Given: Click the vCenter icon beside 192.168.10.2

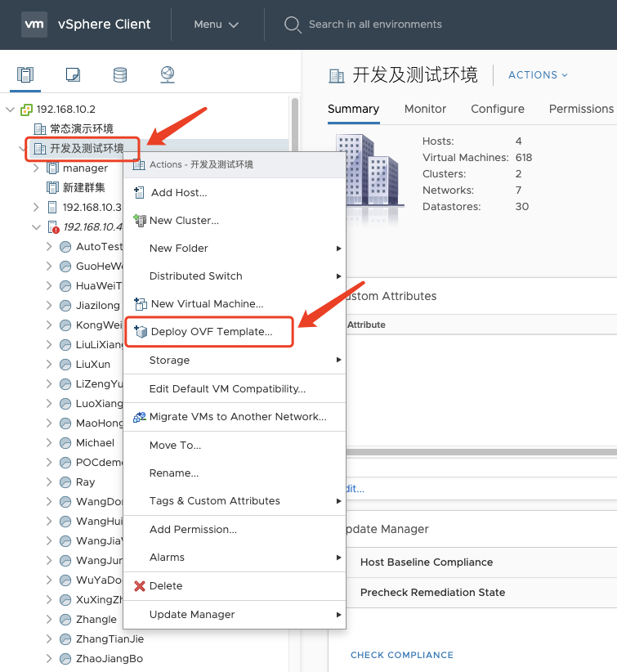Looking at the screenshot, I should [x=27, y=110].
